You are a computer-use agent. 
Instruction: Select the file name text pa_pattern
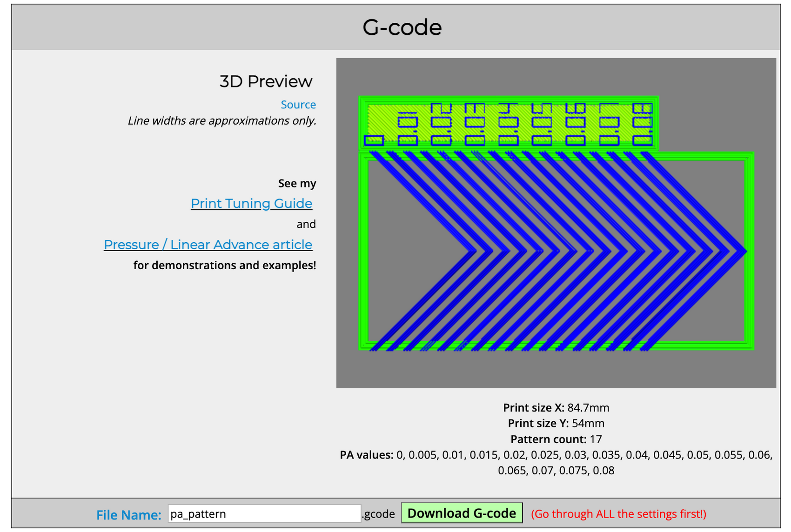coord(197,513)
